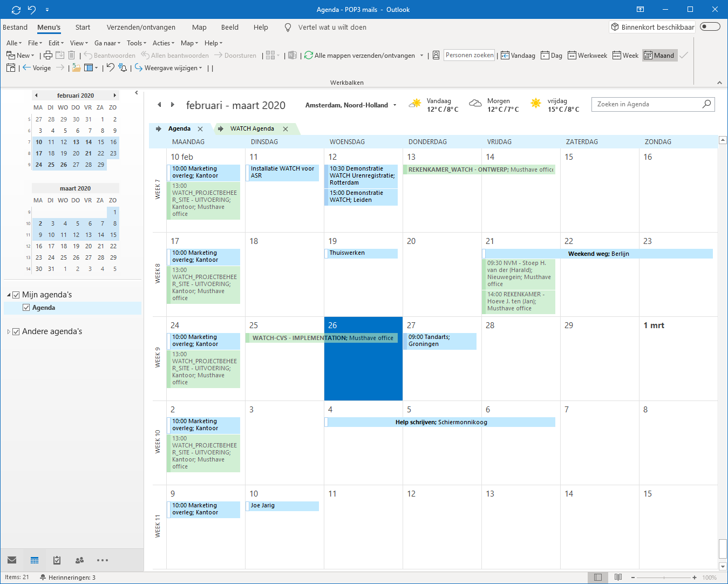This screenshot has width=728, height=584.
Task: Click the open folder icon in toolbar
Action: click(x=76, y=68)
